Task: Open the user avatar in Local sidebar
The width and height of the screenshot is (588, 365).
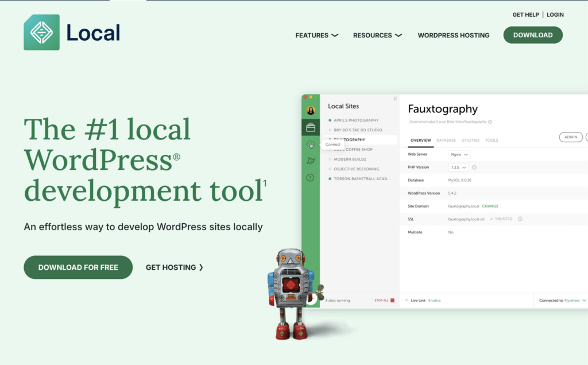Action: (311, 110)
